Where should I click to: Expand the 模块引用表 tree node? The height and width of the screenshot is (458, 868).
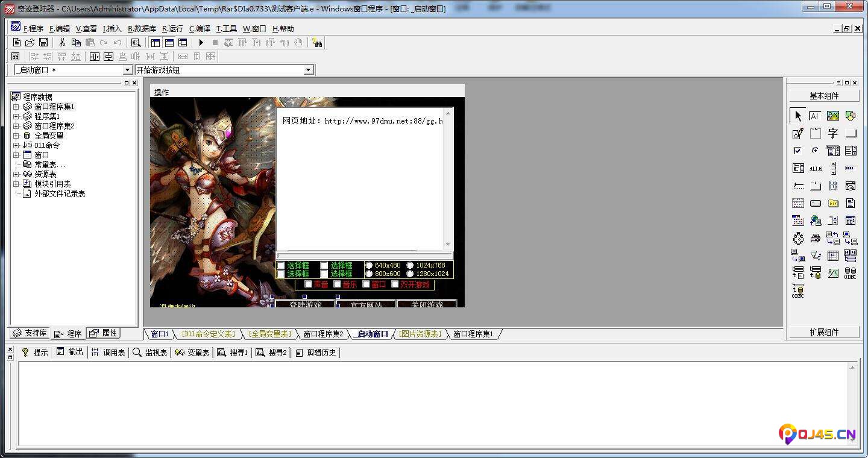pyautogui.click(x=16, y=184)
